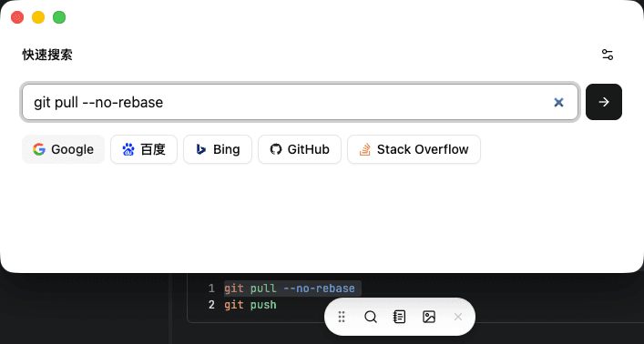Click the red close window button
This screenshot has height=344, width=644.
[17, 17]
